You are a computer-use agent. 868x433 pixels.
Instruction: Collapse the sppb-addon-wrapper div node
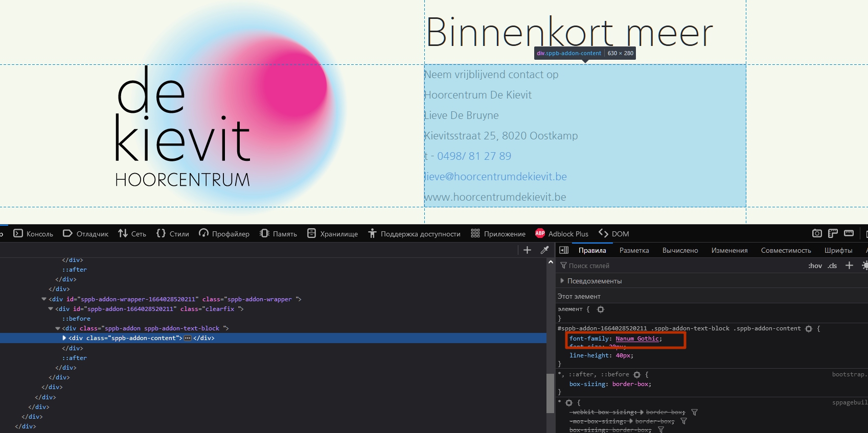44,299
